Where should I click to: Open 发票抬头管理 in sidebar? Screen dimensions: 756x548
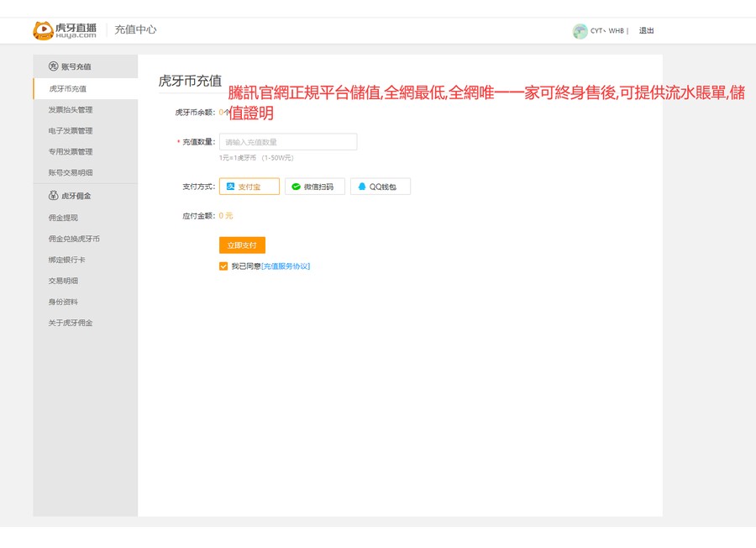click(71, 110)
